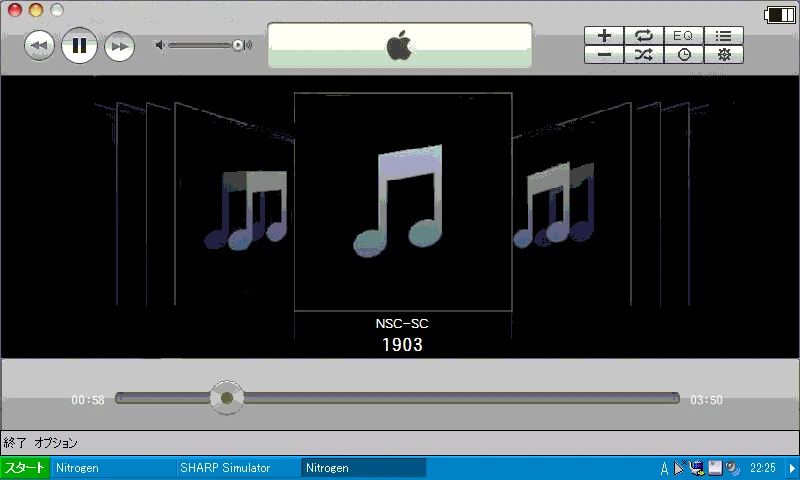Viewport: 800px width, 480px height.
Task: Open the settings gear button
Action: pos(723,54)
